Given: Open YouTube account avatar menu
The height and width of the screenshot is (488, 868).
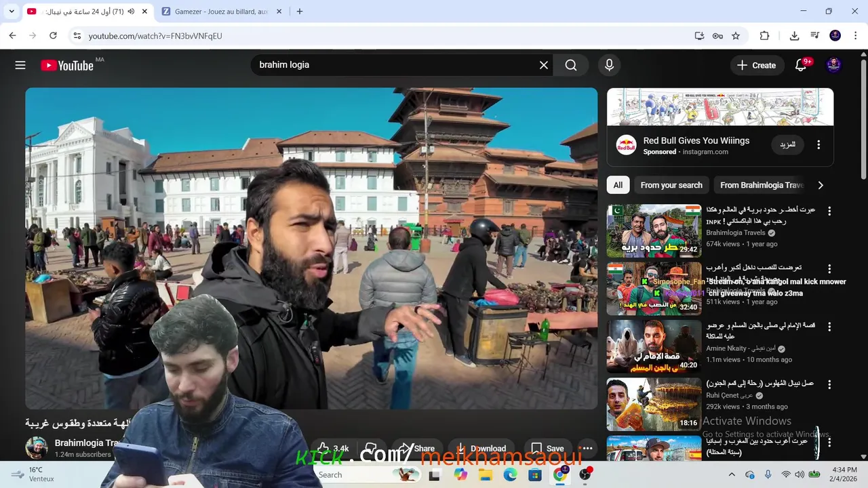Looking at the screenshot, I should [x=834, y=65].
